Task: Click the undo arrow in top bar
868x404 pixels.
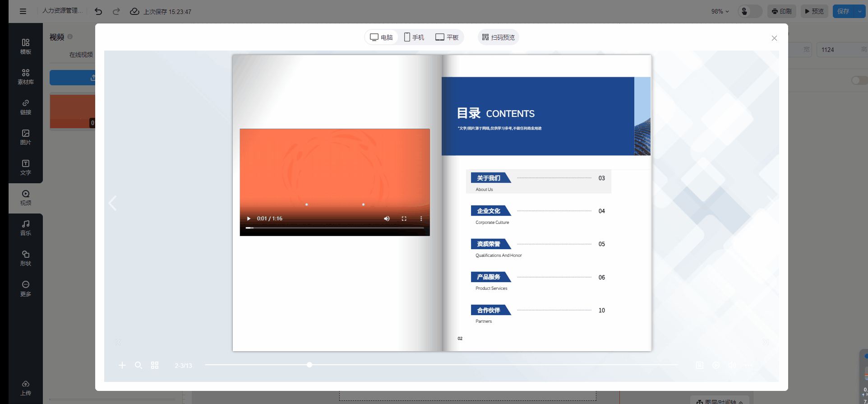Action: pyautogui.click(x=98, y=11)
